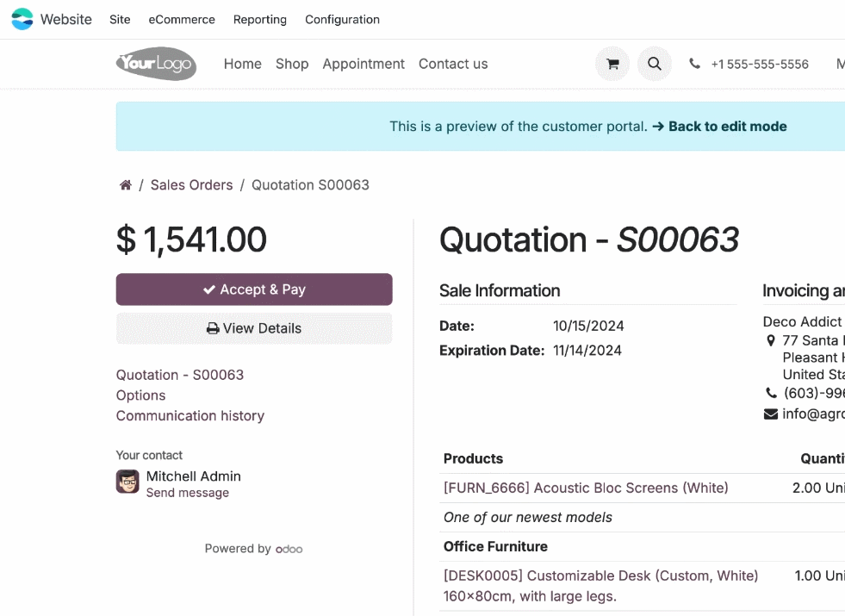Image resolution: width=845 pixels, height=616 pixels.
Task: Click the YourLogo site logo
Action: coord(156,64)
